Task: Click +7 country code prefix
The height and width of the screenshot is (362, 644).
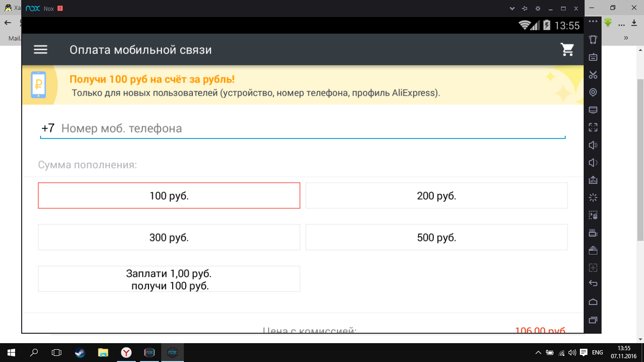Action: pos(48,128)
